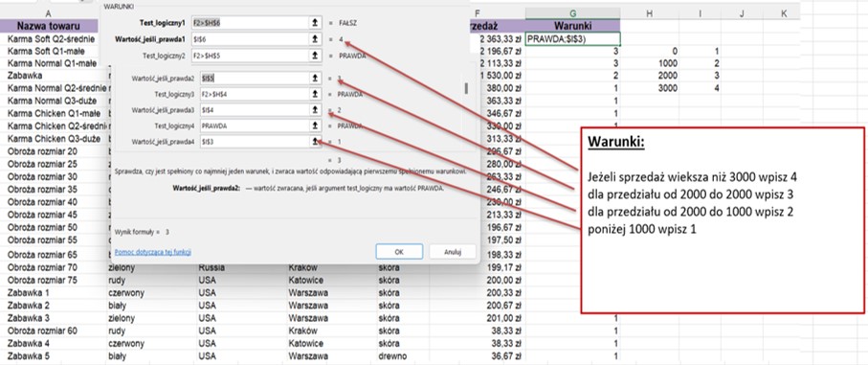Collapse dialog via Test_logiczny1 range selector icon

315,23
